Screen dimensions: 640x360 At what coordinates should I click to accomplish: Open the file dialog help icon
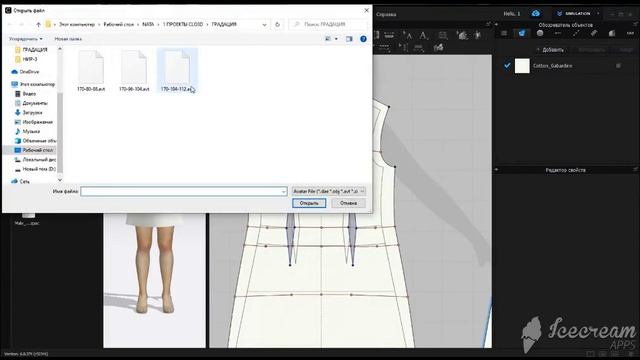tap(363, 39)
